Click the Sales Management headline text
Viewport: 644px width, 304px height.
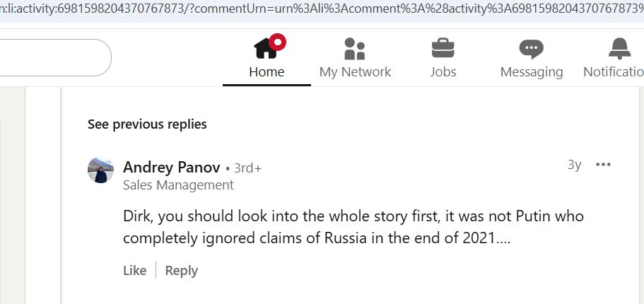pos(178,185)
